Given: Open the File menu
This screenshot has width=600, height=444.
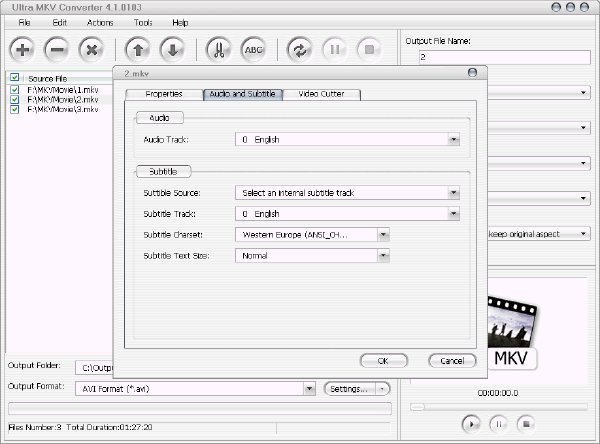Looking at the screenshot, I should point(24,23).
